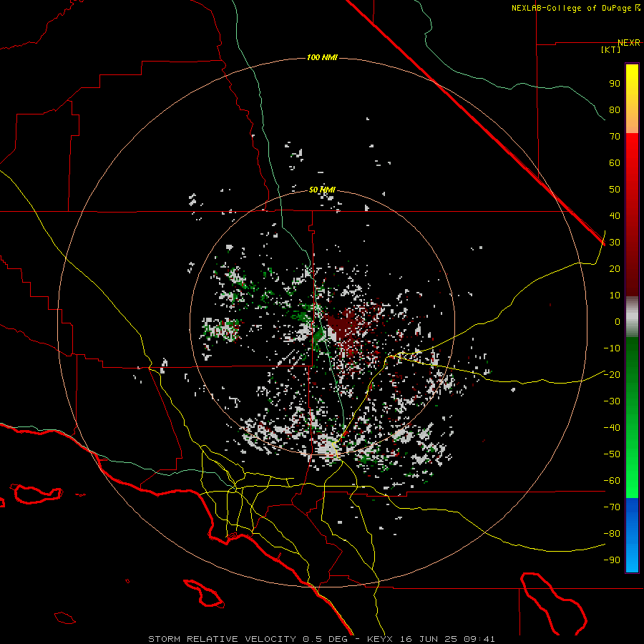Click the blue bottom segment of color bar
644x644 pixels.
tap(632, 535)
